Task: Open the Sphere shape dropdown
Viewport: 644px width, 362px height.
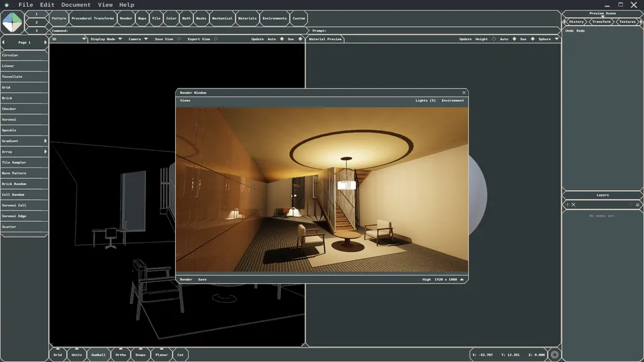Action: click(557, 39)
